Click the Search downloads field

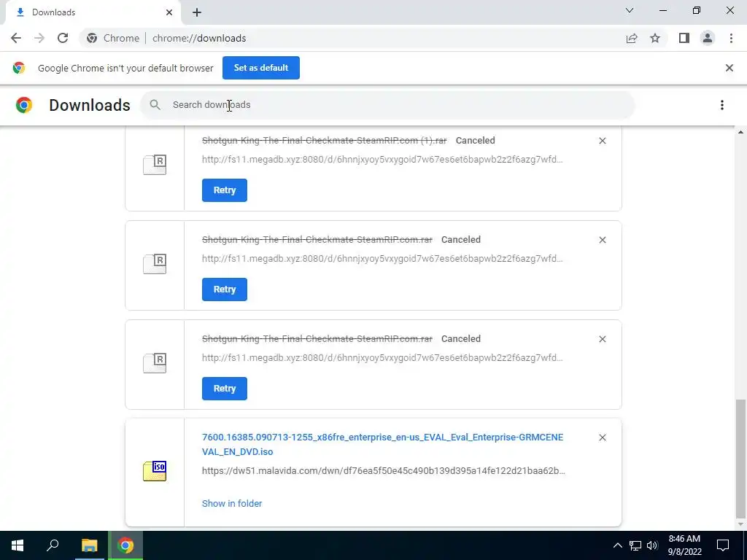(x=388, y=105)
